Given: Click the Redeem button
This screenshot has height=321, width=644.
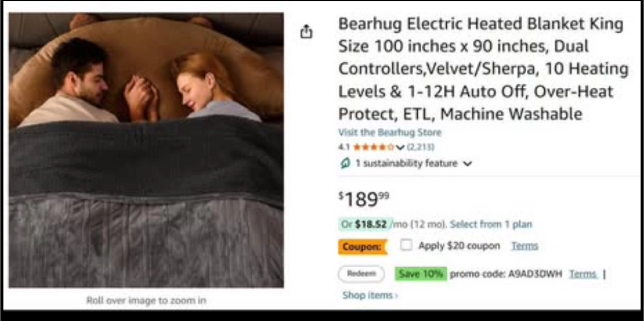Looking at the screenshot, I should click(x=361, y=274).
